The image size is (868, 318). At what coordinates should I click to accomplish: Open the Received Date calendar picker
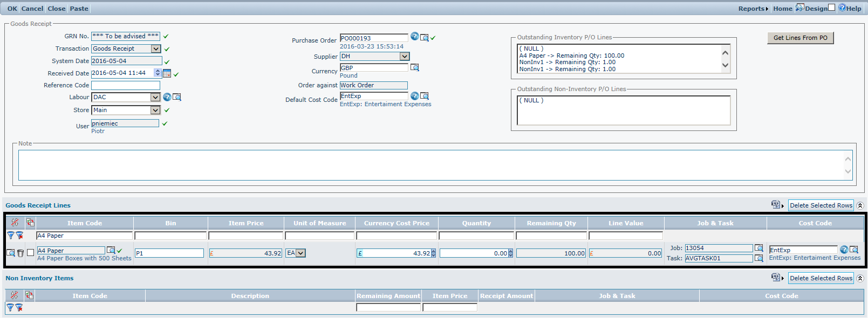pyautogui.click(x=167, y=73)
